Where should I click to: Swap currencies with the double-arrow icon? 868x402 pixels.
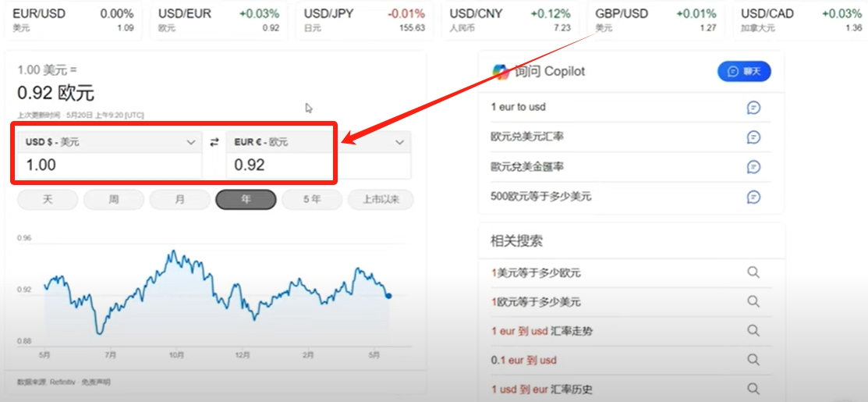coord(214,142)
